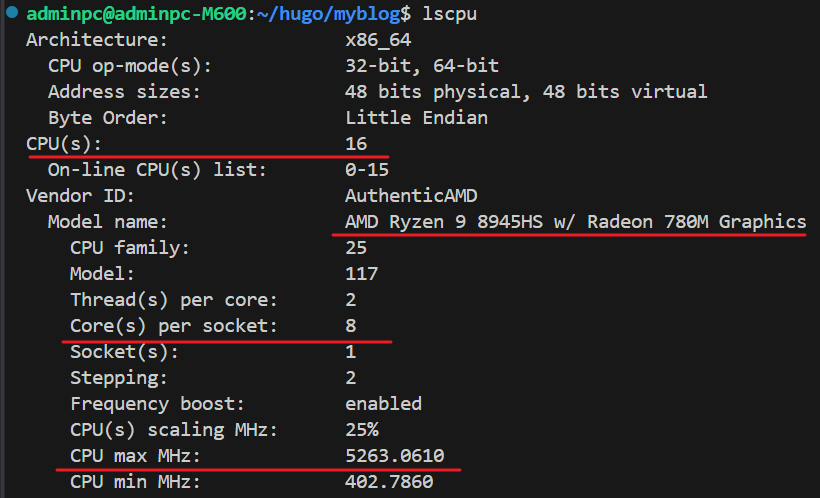Click the Frequency boost label
This screenshot has width=820, height=498.
(x=157, y=404)
